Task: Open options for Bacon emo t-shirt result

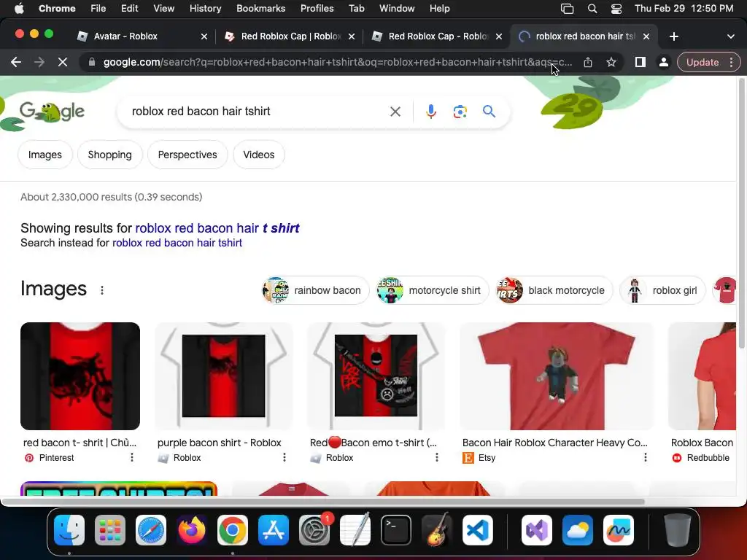Action: pyautogui.click(x=437, y=457)
